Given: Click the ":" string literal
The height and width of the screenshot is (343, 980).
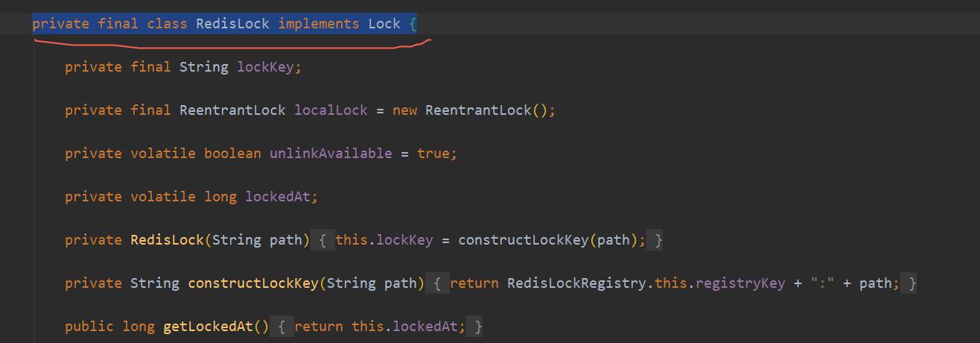Looking at the screenshot, I should [x=822, y=283].
